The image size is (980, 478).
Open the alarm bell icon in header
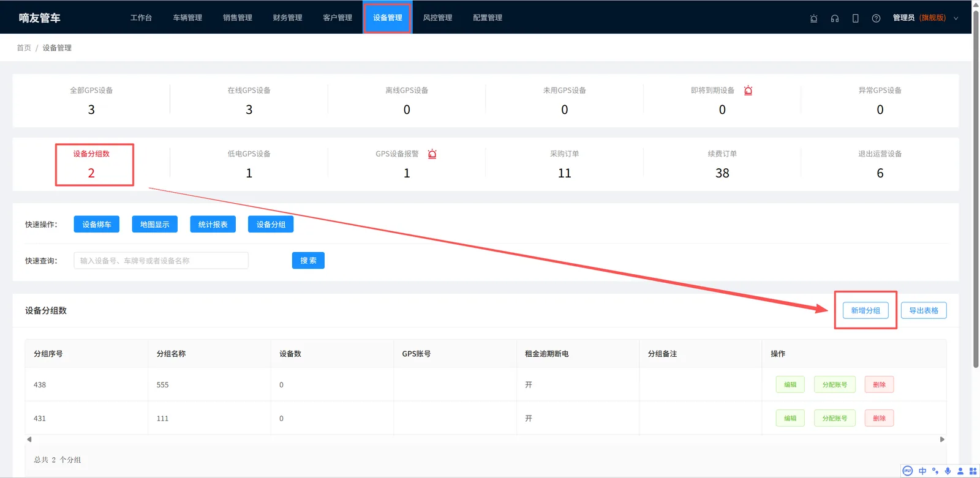[x=813, y=18]
